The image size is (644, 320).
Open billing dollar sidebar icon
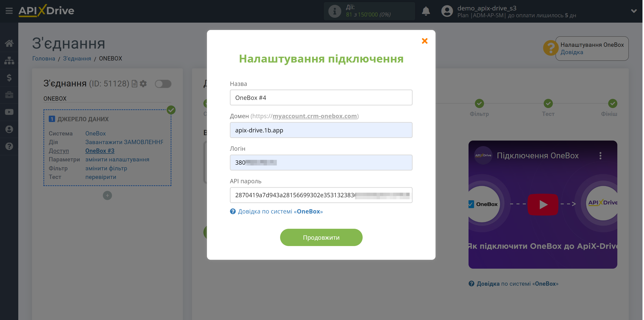pyautogui.click(x=9, y=78)
